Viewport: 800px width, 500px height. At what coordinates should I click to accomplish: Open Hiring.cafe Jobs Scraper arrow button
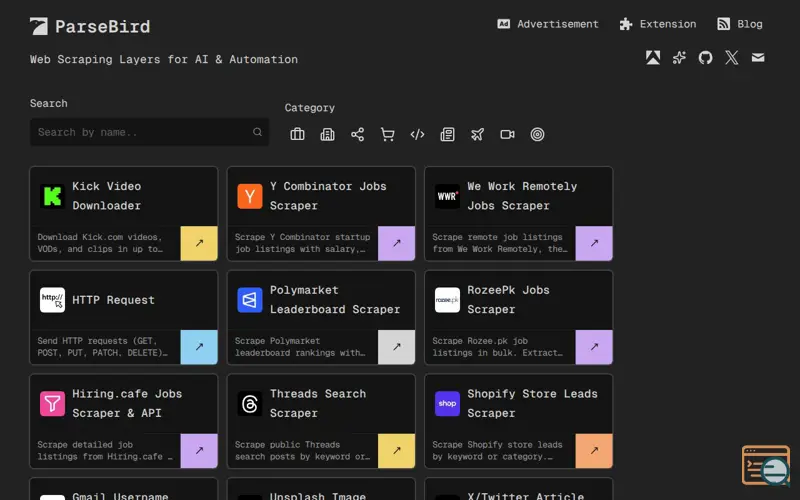pyautogui.click(x=199, y=451)
